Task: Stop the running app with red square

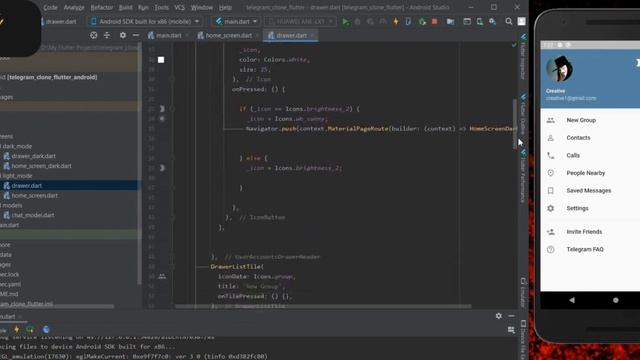Action: (434, 21)
